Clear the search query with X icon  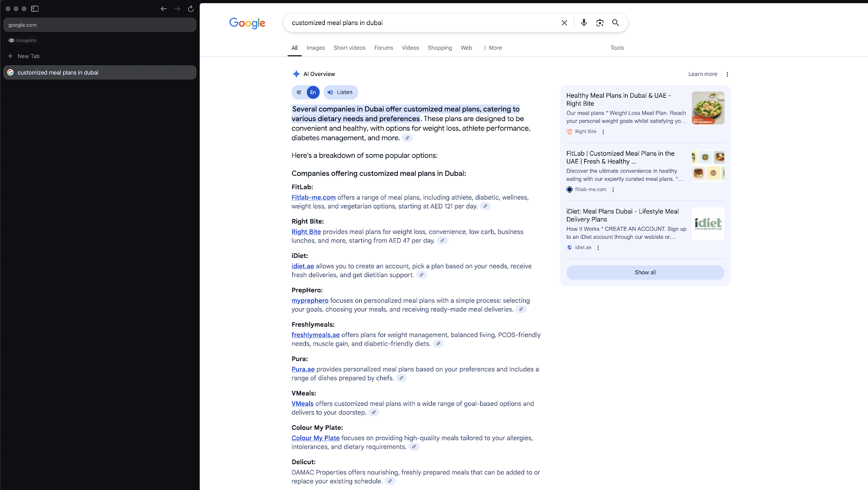click(564, 23)
